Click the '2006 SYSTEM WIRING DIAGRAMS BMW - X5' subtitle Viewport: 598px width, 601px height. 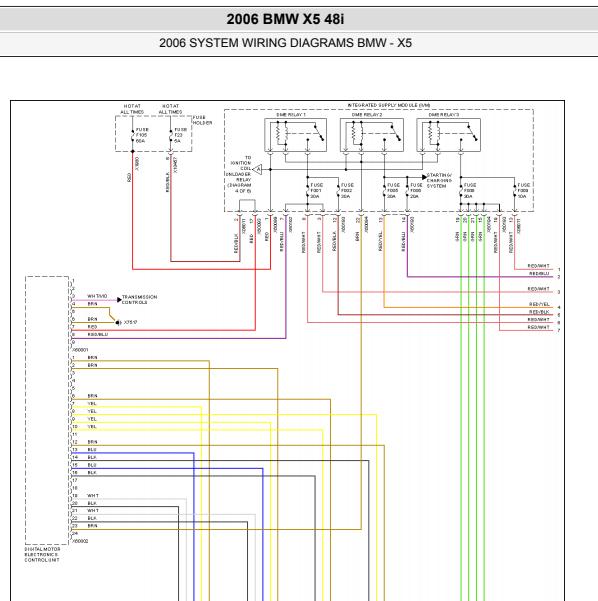(x=285, y=43)
